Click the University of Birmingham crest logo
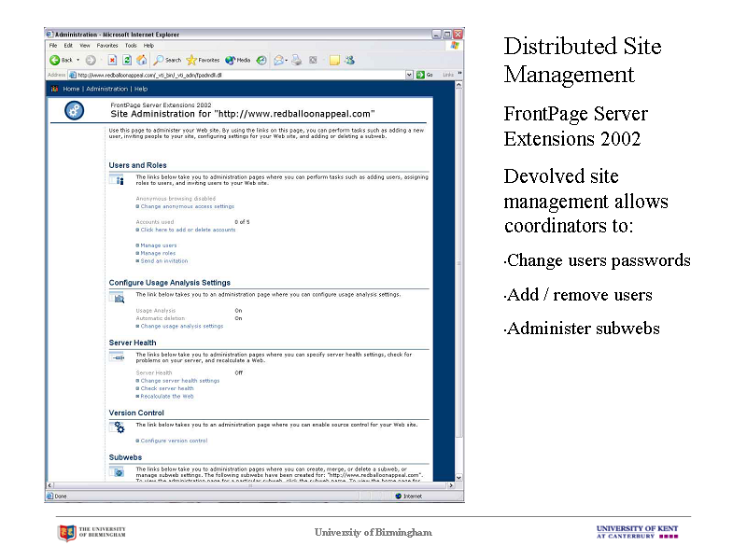This screenshot has width=747, height=560. (x=66, y=533)
